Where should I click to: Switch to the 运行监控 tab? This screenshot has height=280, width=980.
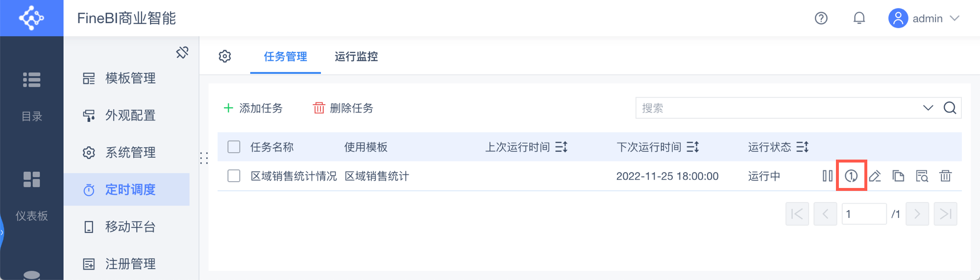[356, 57]
